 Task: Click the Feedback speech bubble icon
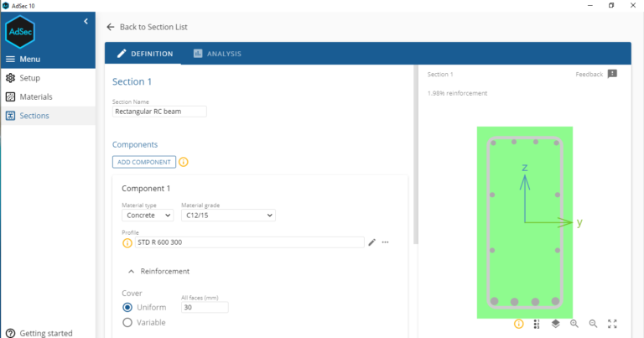pyautogui.click(x=612, y=74)
